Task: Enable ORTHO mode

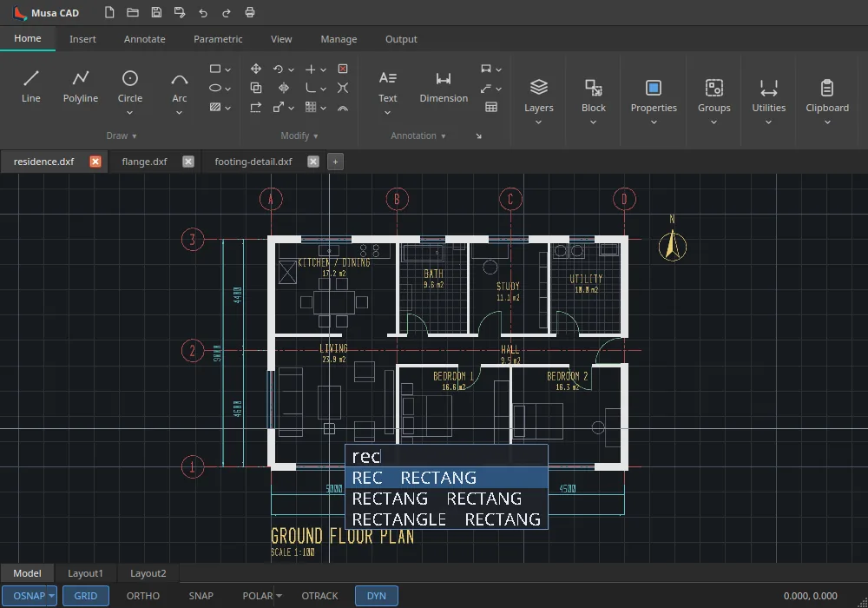Action: [x=143, y=596]
